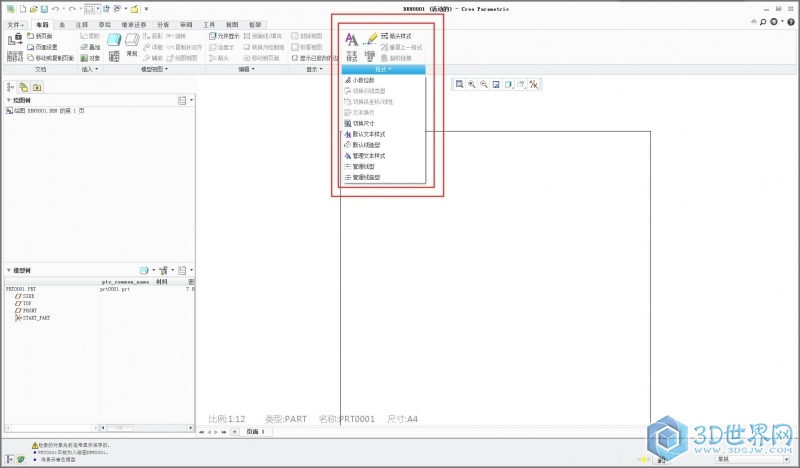Switch to the 继承迁移 ribbon tab
The height and width of the screenshot is (468, 800).
[134, 24]
